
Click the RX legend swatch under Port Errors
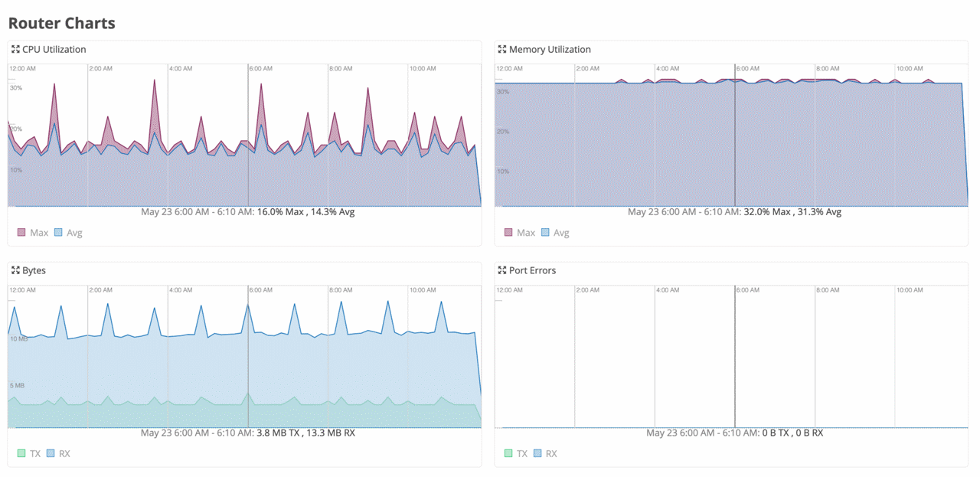click(x=539, y=453)
